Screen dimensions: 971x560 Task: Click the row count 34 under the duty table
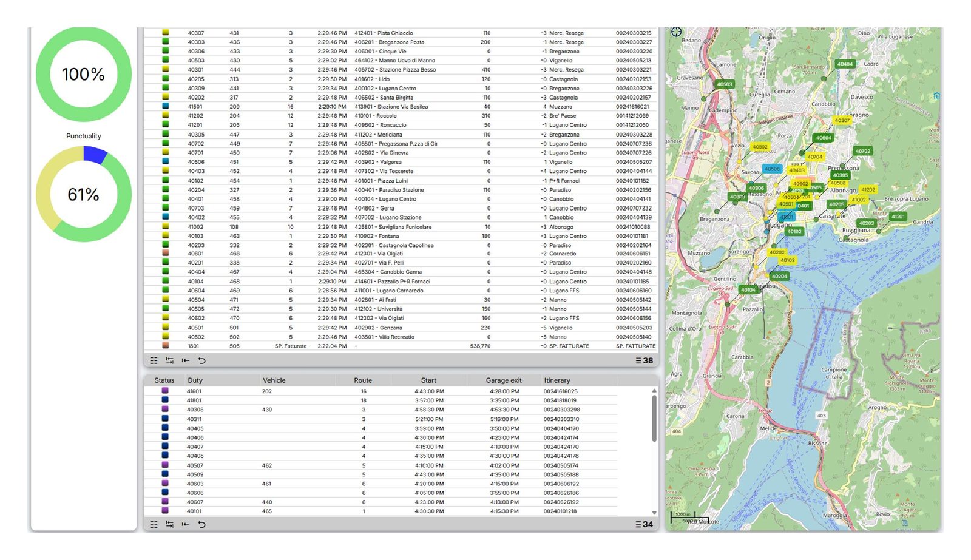[x=645, y=524]
